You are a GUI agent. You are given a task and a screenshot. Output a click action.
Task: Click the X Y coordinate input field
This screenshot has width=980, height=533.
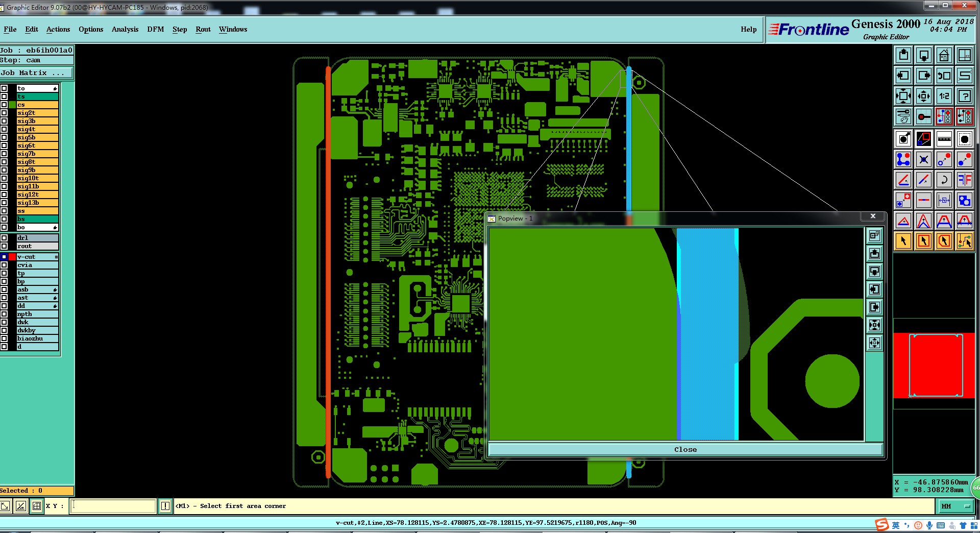113,506
